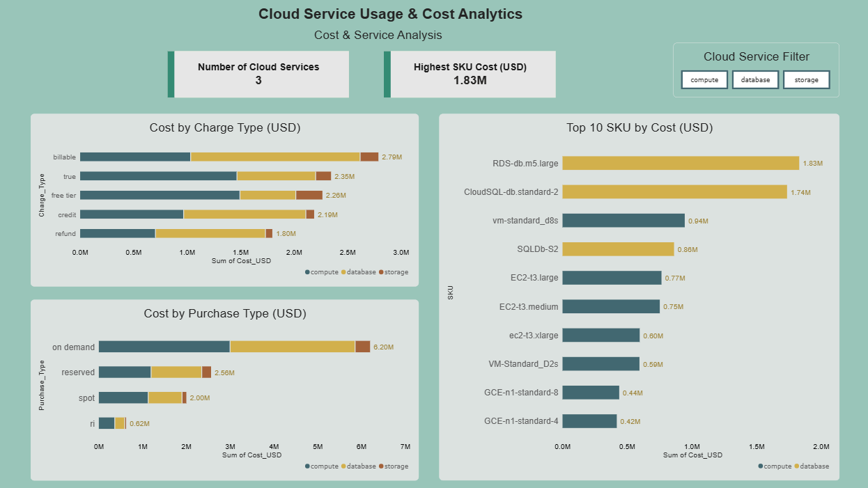The width and height of the screenshot is (868, 488).
Task: Click the 1.74M CloudSQL value label
Action: 800,192
